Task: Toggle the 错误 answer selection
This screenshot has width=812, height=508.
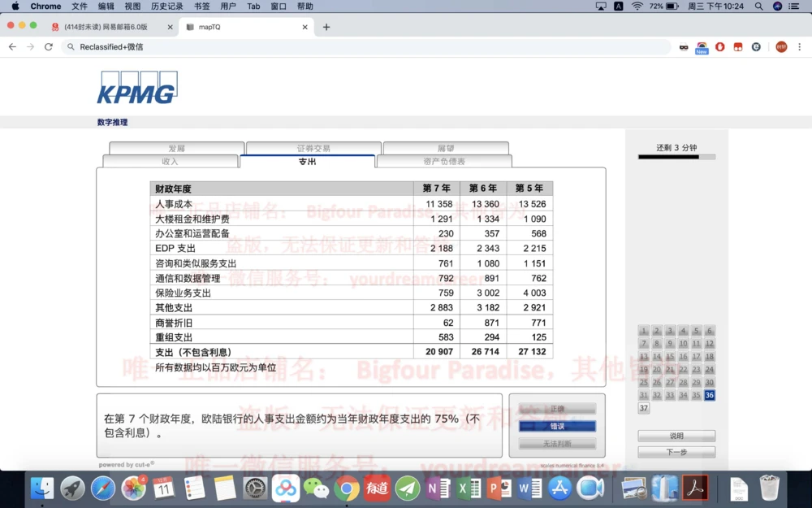Action: pos(557,425)
